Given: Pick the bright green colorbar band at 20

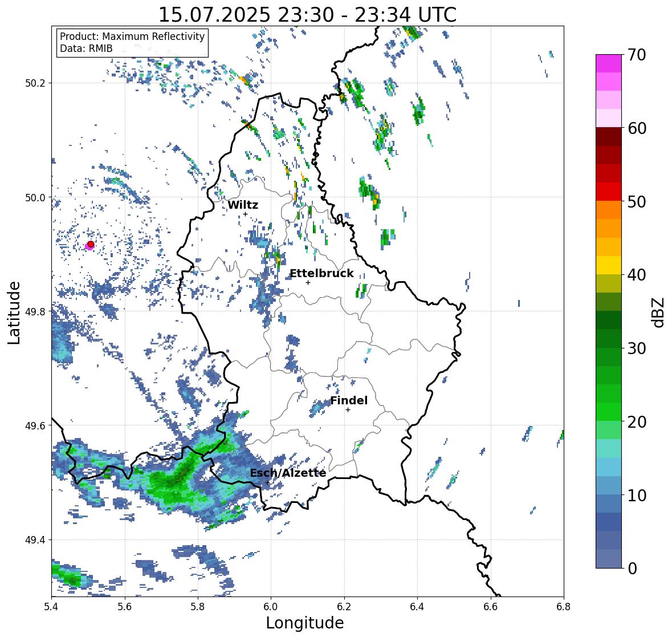Looking at the screenshot, I should click(x=609, y=412).
